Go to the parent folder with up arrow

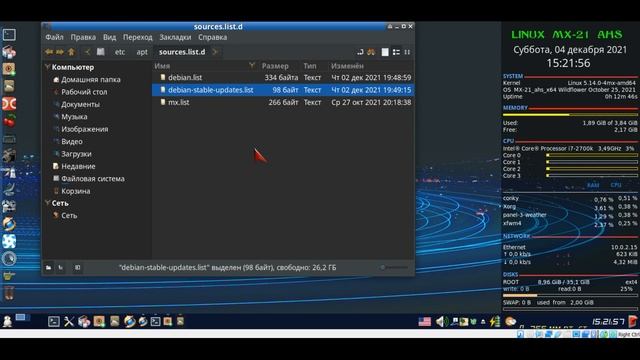click(71, 52)
